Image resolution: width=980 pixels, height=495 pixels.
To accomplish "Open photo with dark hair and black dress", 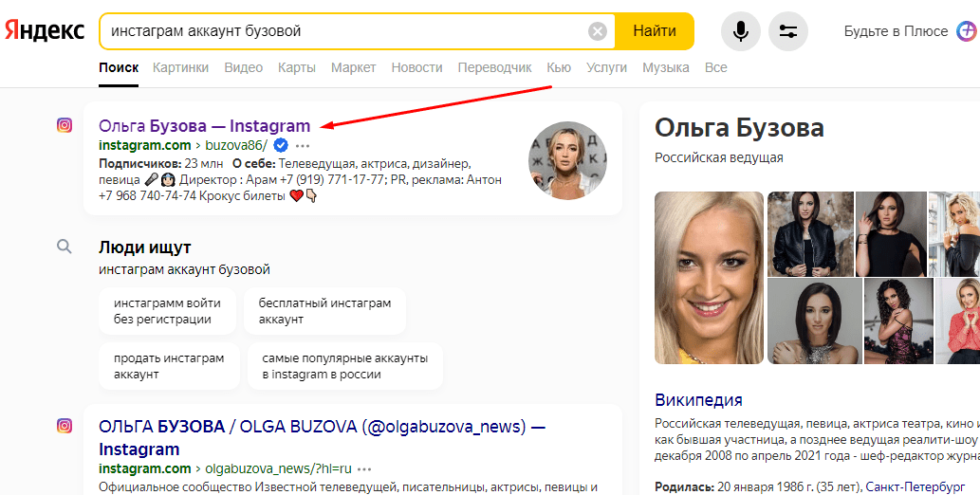I will point(890,233).
